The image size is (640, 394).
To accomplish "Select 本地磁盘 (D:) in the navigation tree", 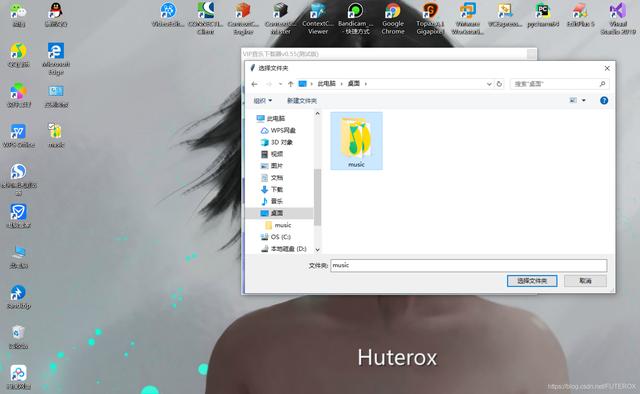I will (283, 249).
